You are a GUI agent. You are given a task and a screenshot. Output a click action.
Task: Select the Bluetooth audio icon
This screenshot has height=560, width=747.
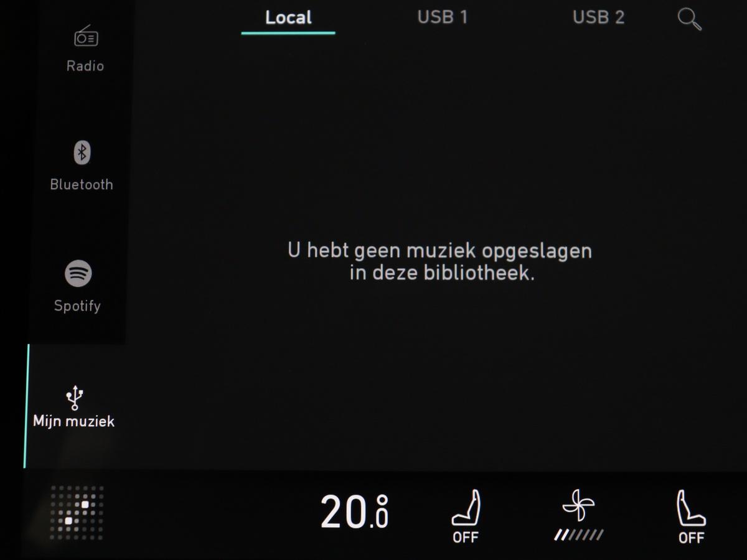(x=82, y=152)
